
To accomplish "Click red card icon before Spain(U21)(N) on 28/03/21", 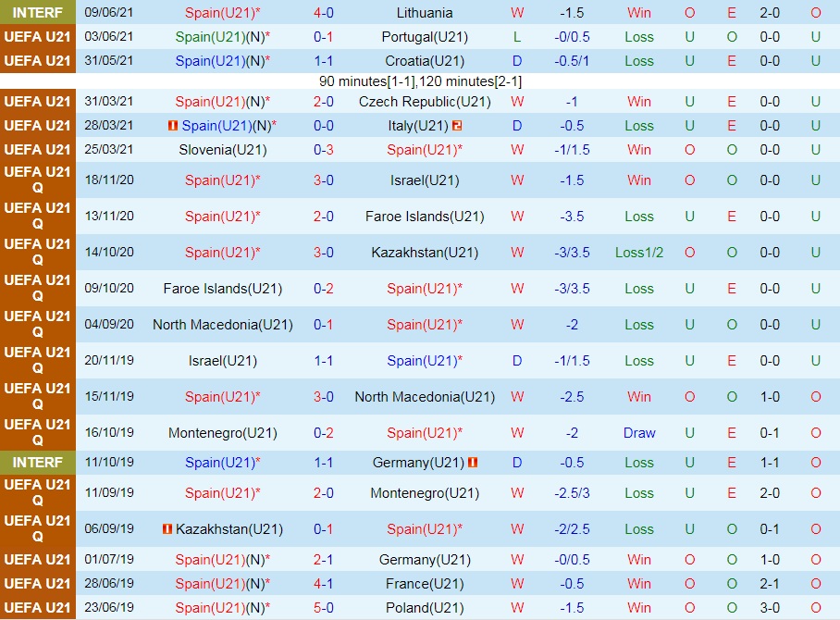I will pos(172,126).
